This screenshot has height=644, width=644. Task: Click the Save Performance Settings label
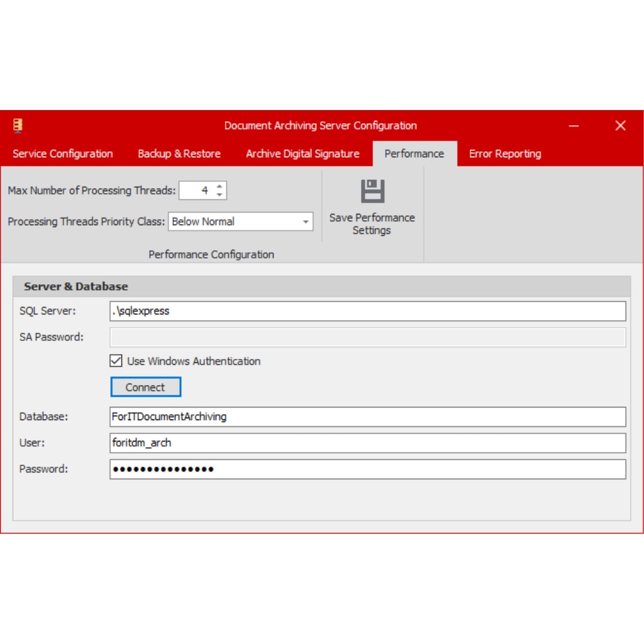coord(372,224)
